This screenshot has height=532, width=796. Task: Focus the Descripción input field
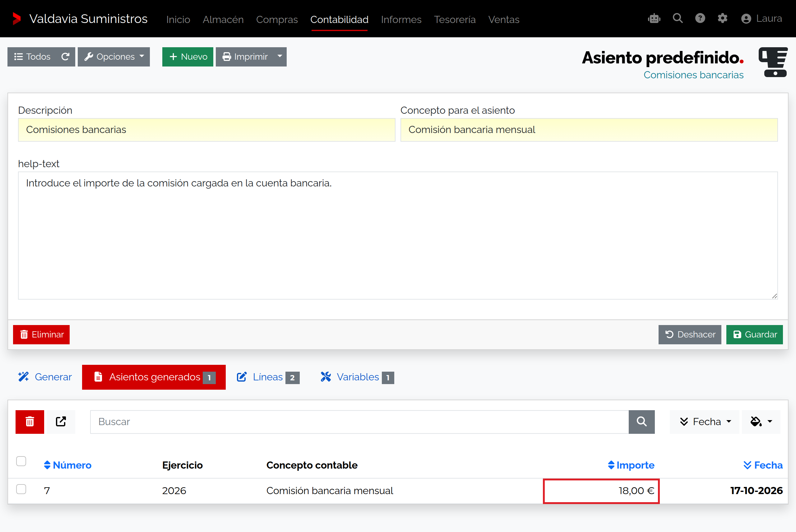click(207, 130)
